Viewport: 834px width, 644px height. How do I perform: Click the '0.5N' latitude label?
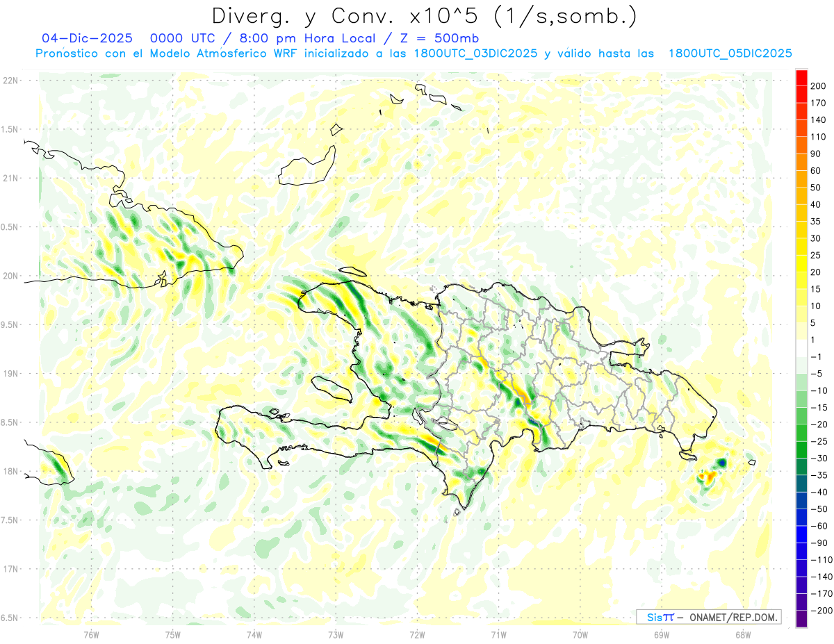[10, 227]
